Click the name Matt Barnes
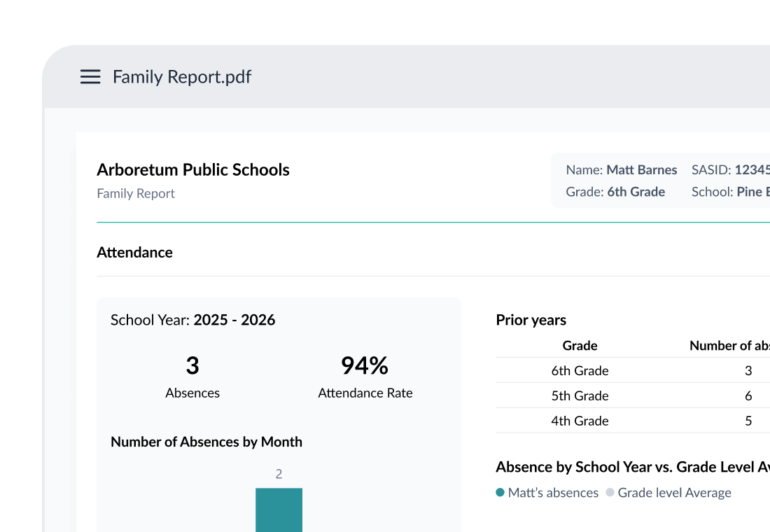This screenshot has width=770, height=532. [x=642, y=170]
